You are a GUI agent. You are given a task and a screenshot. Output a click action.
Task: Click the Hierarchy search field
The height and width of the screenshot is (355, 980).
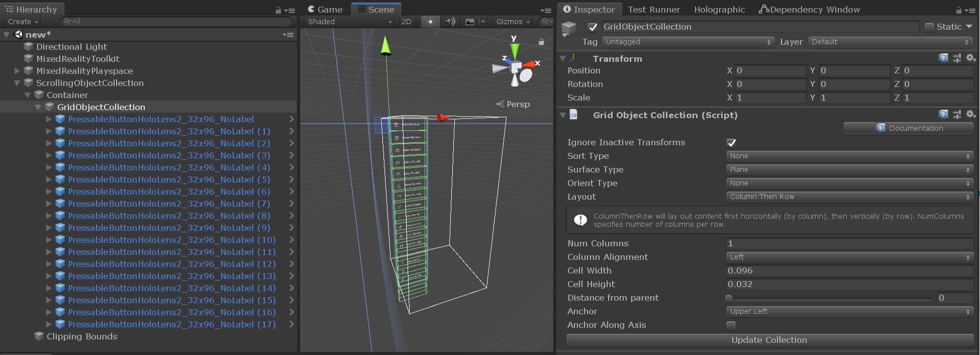pyautogui.click(x=176, y=21)
